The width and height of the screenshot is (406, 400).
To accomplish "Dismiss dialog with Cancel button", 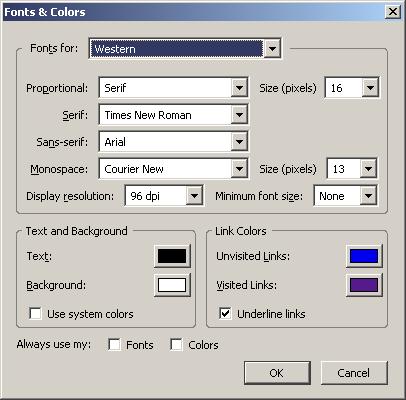I will [x=354, y=373].
